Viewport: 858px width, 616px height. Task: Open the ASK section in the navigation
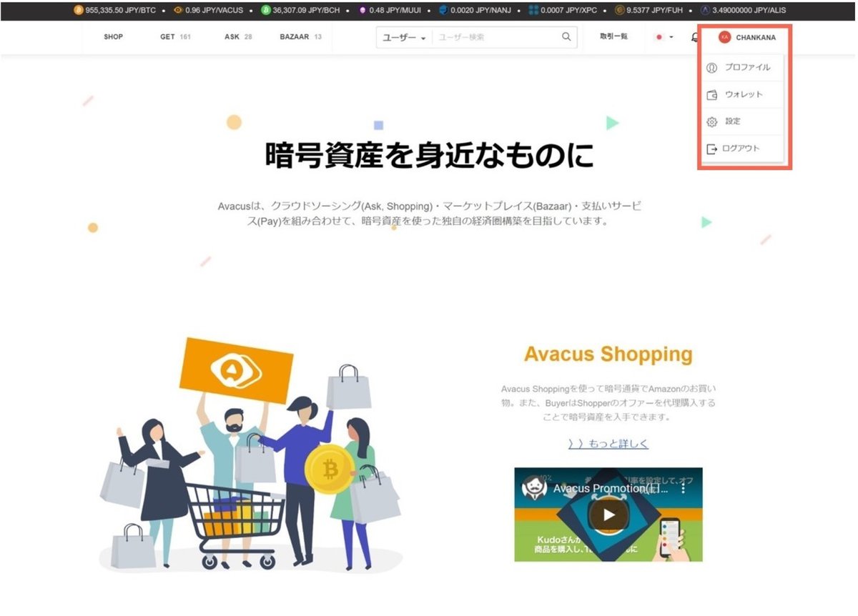tap(232, 36)
